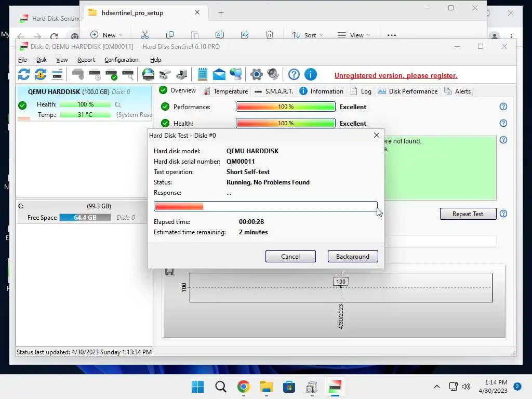Click the Repeat Test button
The height and width of the screenshot is (399, 532).
coord(468,214)
